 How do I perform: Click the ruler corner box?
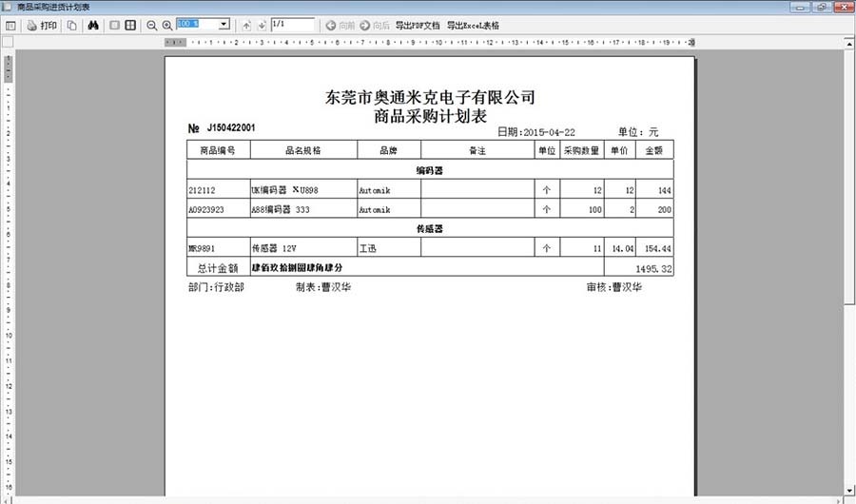(8, 42)
